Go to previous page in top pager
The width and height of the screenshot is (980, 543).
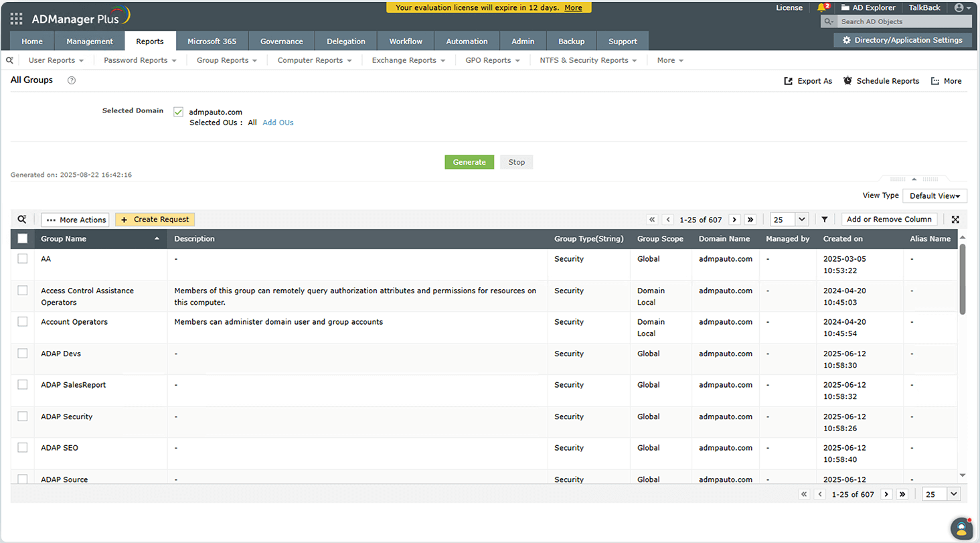(668, 220)
